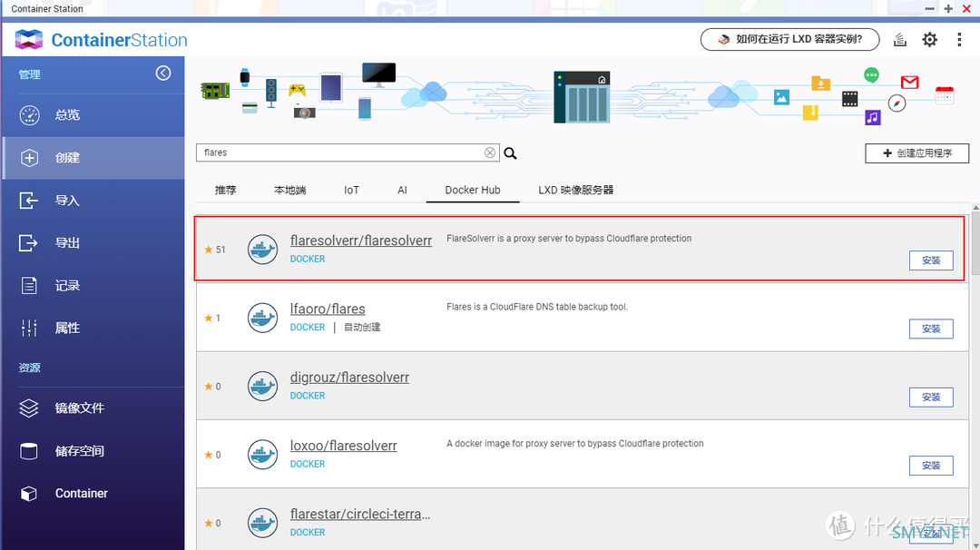Click the Docker whale icon for lfaoro/flares
This screenshot has width=980, height=550.
pyautogui.click(x=262, y=318)
